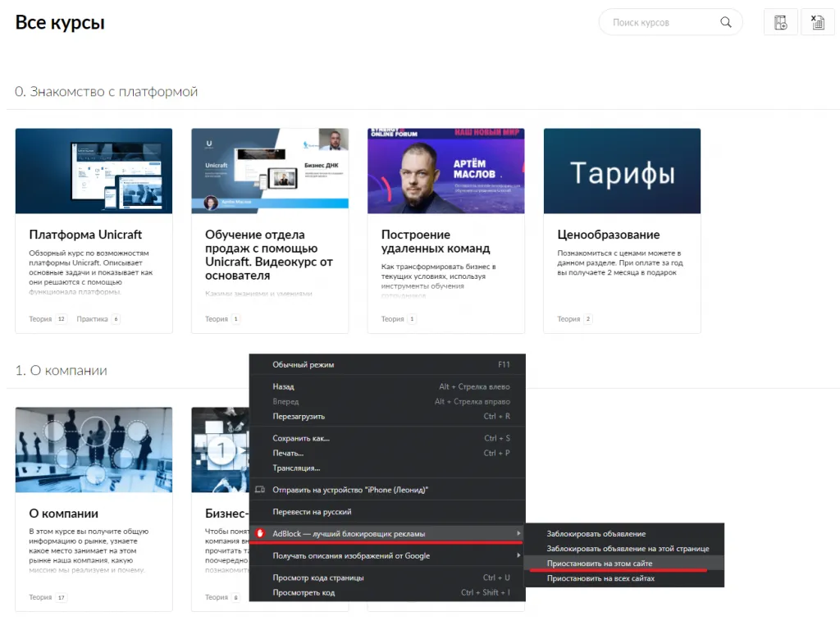840x621 pixels.
Task: Select "Трансляция..." menu entry
Action: tap(387, 468)
